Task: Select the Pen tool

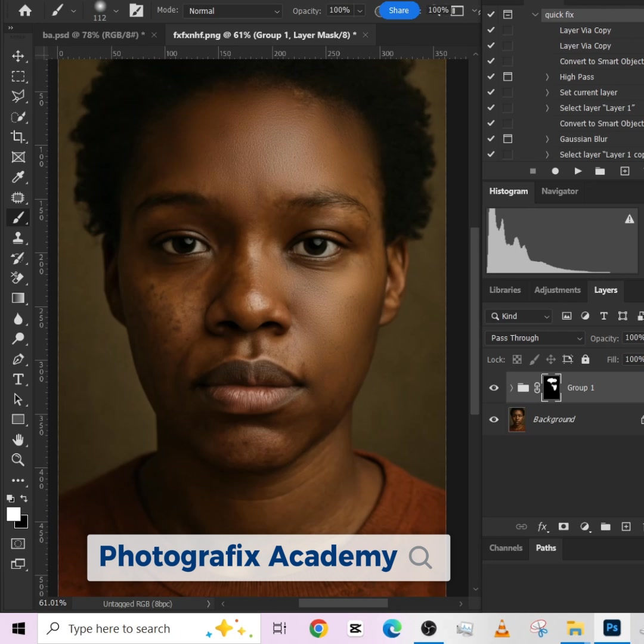Action: click(x=18, y=359)
